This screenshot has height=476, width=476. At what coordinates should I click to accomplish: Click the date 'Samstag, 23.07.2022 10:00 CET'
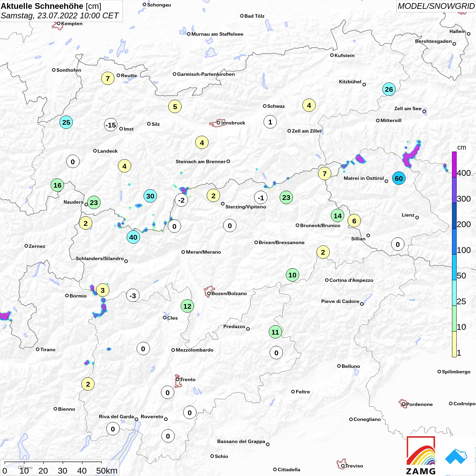[x=60, y=16]
